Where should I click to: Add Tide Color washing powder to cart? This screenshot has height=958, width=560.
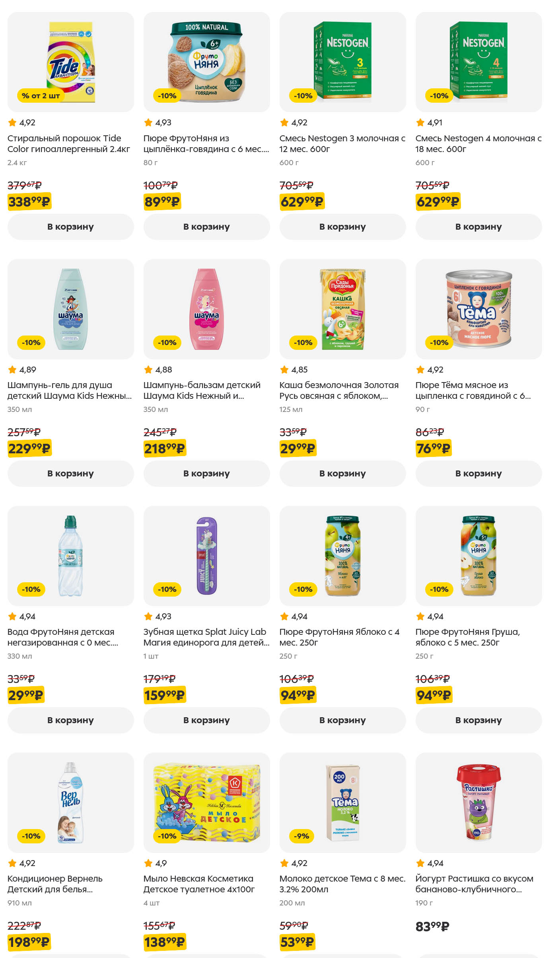click(x=70, y=227)
